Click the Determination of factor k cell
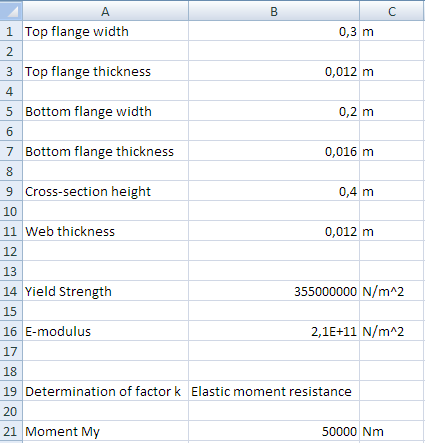This screenshot has width=425, height=443. click(105, 391)
